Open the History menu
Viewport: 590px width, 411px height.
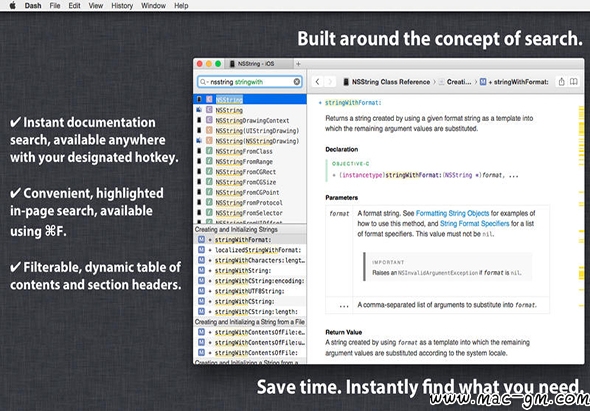pos(122,6)
